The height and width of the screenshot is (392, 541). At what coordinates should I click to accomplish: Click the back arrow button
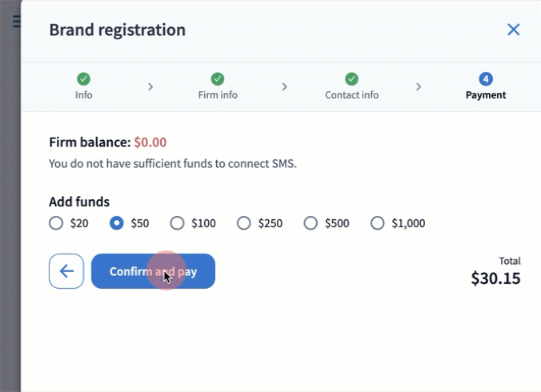click(x=66, y=271)
